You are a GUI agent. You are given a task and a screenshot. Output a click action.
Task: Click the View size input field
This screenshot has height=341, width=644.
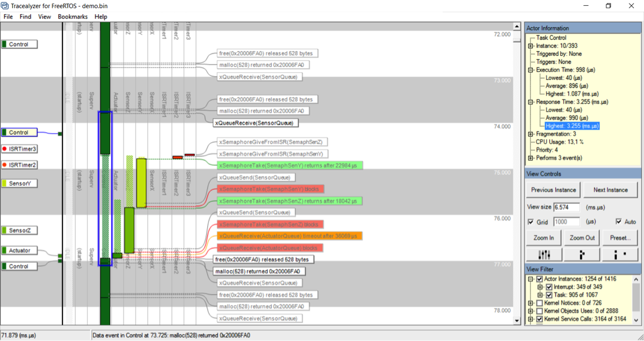(x=566, y=207)
